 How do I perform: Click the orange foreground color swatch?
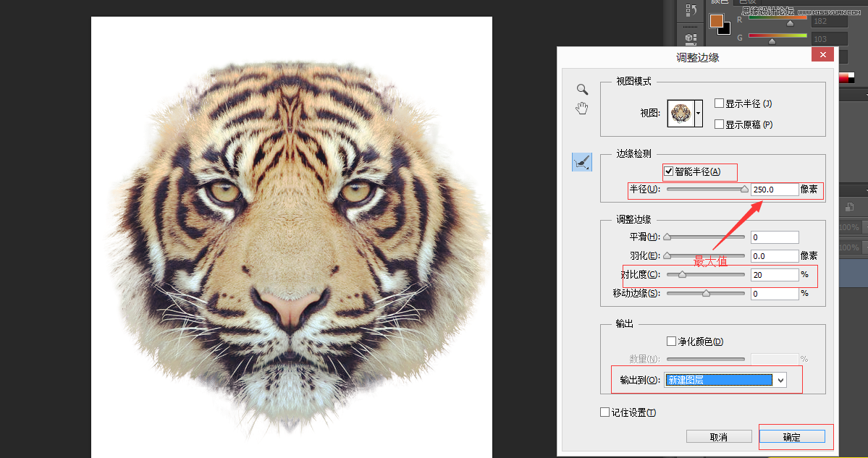(x=716, y=20)
